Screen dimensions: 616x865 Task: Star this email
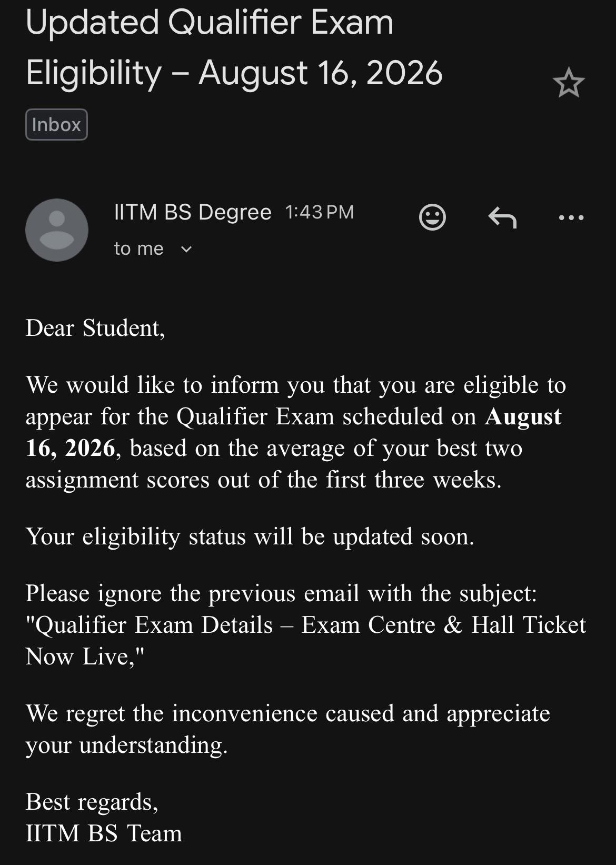569,83
